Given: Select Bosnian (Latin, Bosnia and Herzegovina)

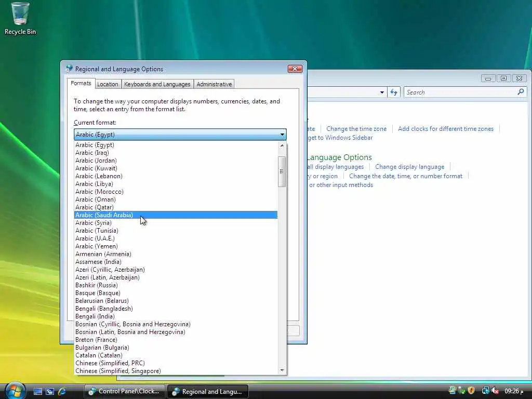Looking at the screenshot, I should (176, 332).
